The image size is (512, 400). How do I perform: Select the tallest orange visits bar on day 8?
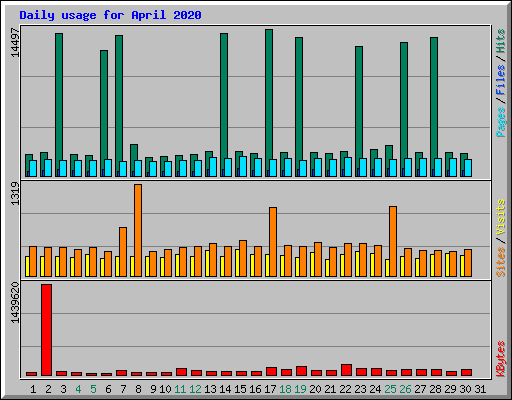point(138,230)
